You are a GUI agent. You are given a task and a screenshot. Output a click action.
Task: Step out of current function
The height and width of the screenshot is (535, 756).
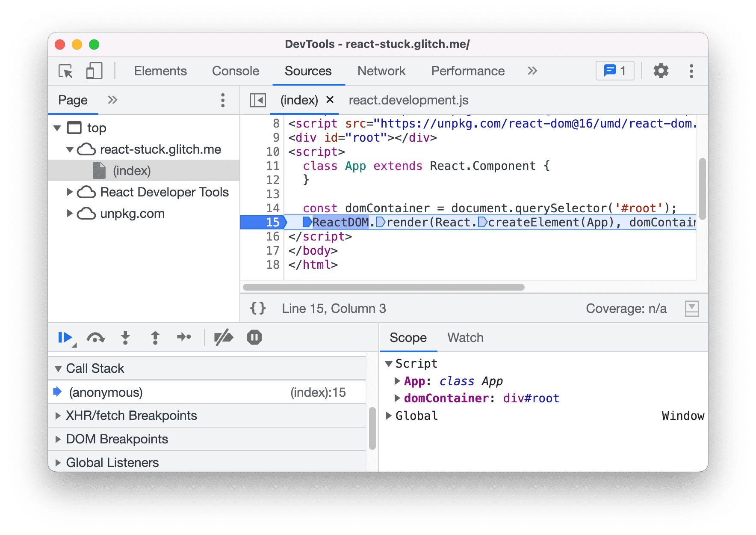coord(155,337)
